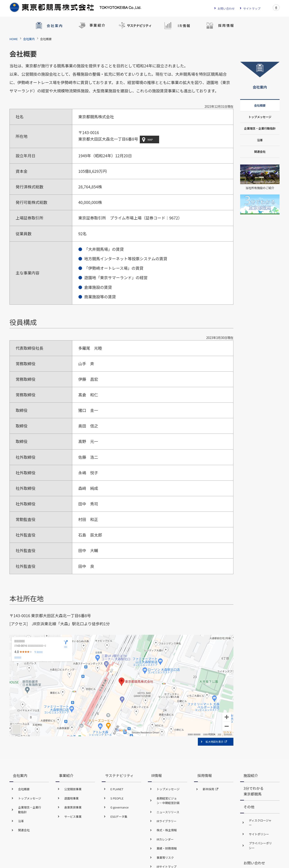
Task: Open S PEOPLE footer link
Action: click(117, 798)
